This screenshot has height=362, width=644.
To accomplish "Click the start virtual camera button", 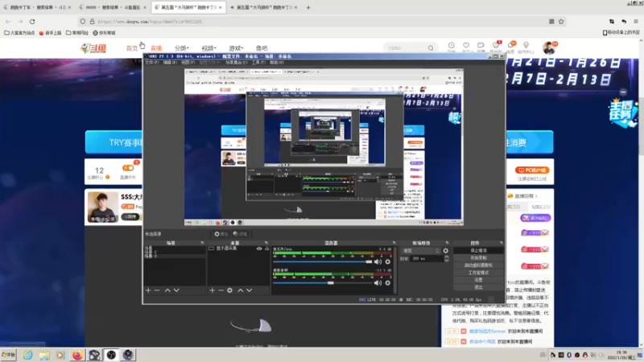I will coord(478,265).
